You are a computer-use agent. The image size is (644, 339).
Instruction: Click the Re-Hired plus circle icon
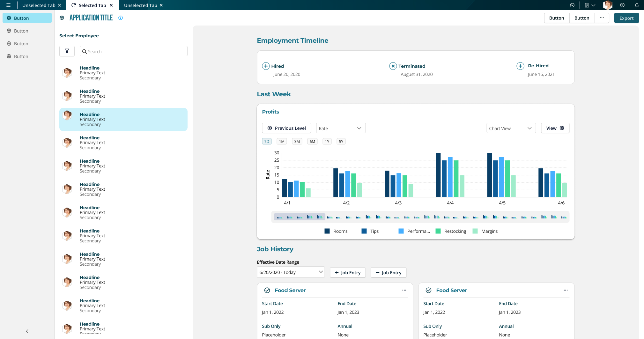[x=520, y=66]
